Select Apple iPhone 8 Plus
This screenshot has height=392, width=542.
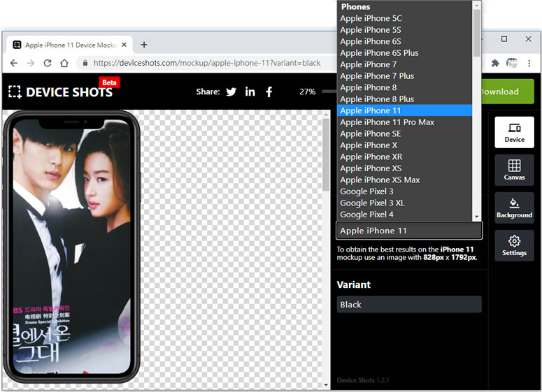[x=404, y=99]
